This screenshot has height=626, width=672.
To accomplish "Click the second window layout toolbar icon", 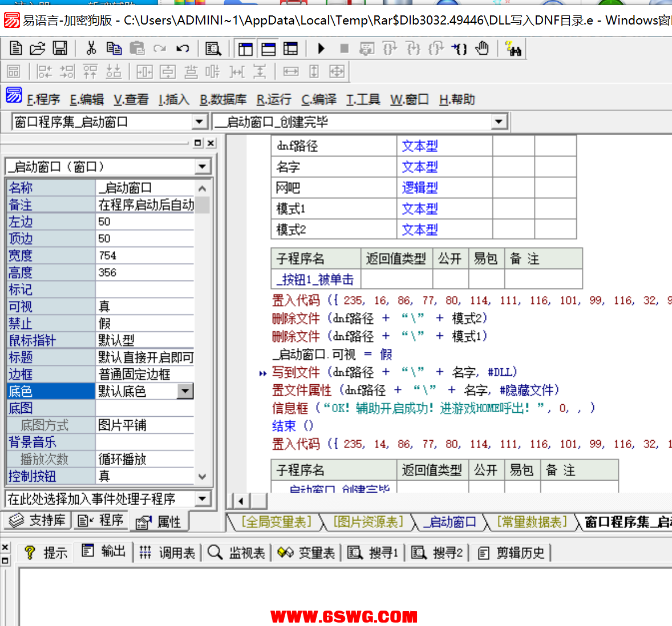I will pos(268,49).
